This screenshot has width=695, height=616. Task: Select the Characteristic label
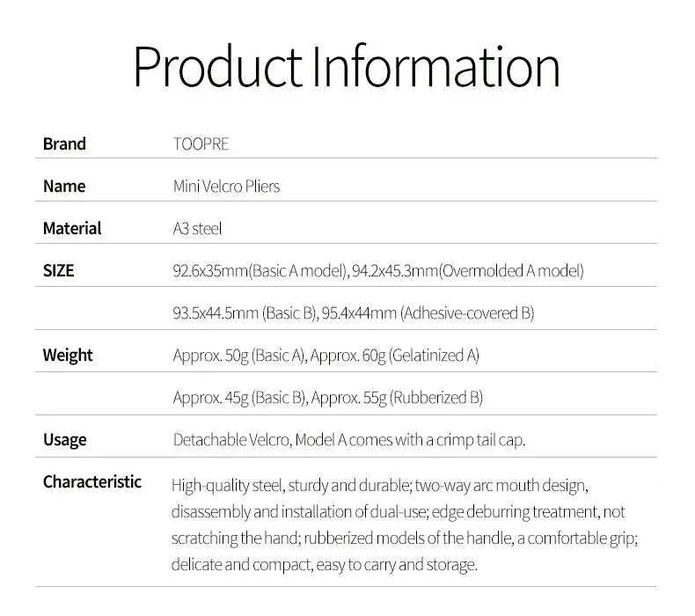coord(92,481)
